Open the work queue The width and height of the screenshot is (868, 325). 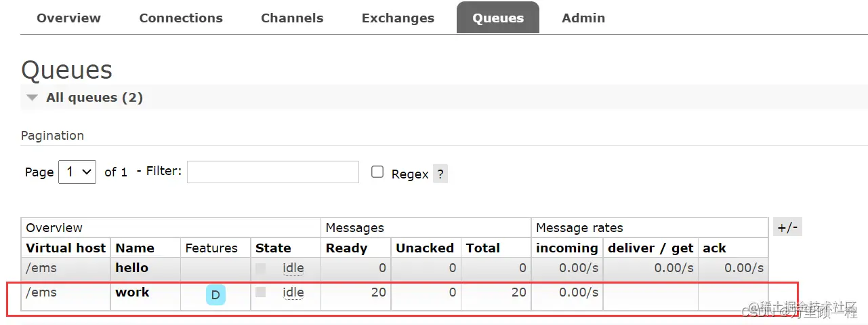(x=133, y=292)
